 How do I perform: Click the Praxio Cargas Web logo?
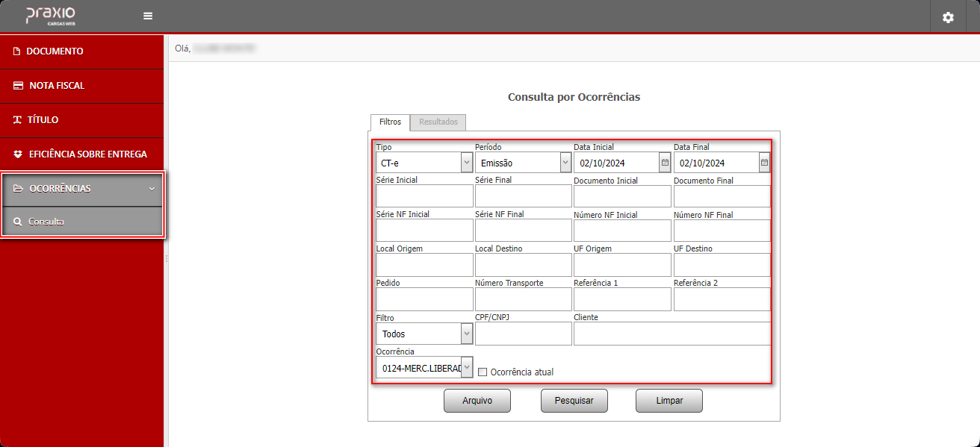coord(51,16)
